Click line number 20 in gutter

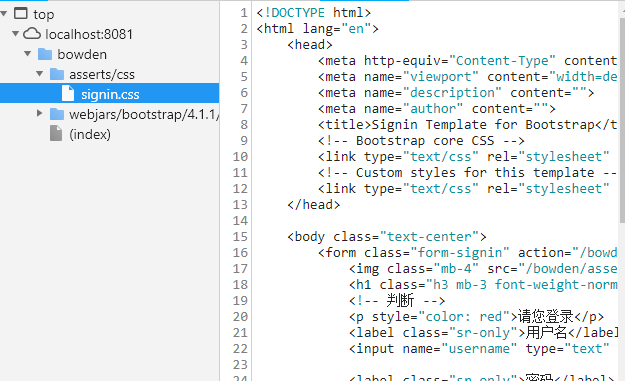(x=240, y=317)
